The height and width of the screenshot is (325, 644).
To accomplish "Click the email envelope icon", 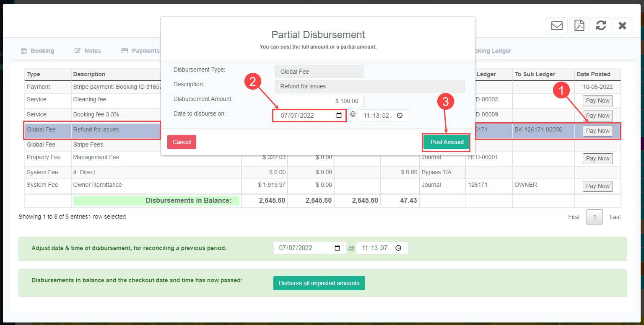I will click(x=557, y=26).
